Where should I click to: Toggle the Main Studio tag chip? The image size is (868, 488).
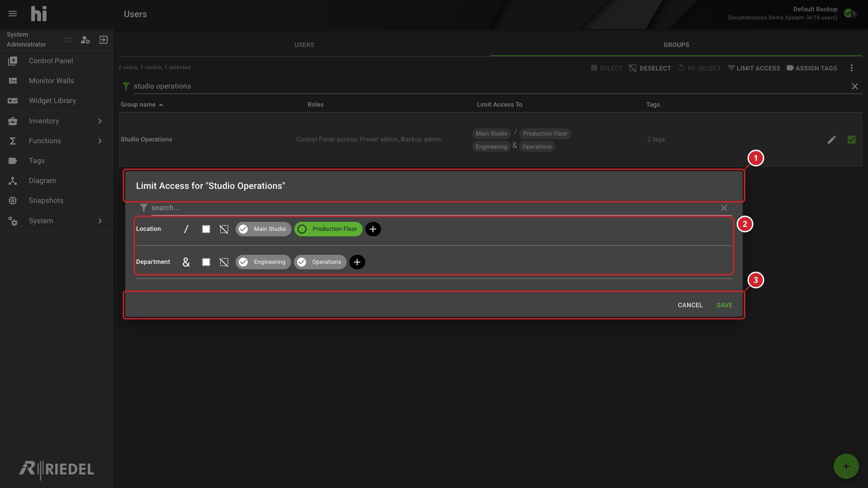(264, 229)
